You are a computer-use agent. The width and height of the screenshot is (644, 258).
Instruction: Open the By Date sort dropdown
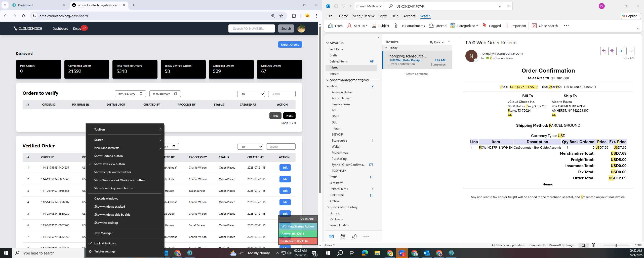tap(437, 42)
